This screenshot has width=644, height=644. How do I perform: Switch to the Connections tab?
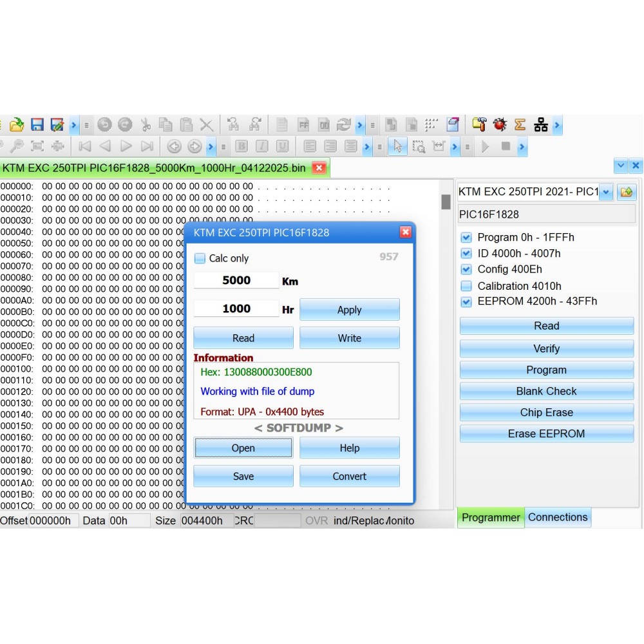click(558, 517)
